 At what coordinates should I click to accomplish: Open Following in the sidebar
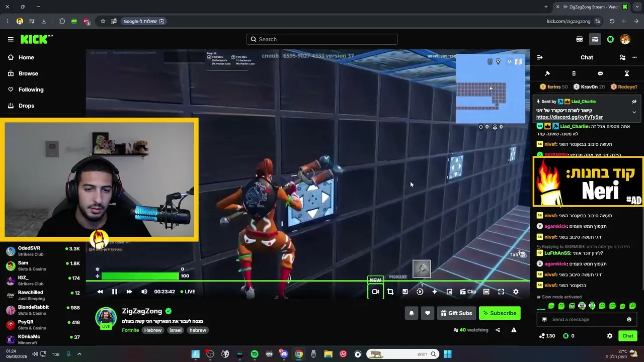(31, 89)
